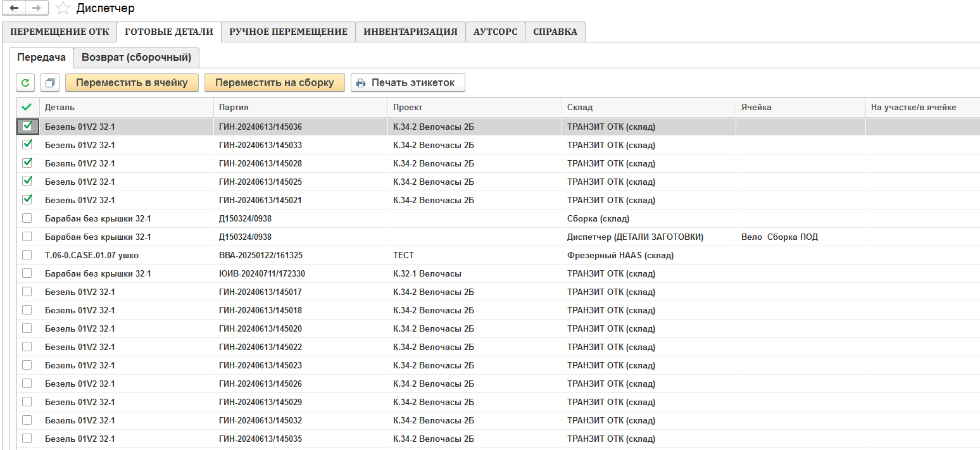The image size is (980, 450).
Task: Check the box for batch ВВА-20250122/161325
Action: coord(27,255)
